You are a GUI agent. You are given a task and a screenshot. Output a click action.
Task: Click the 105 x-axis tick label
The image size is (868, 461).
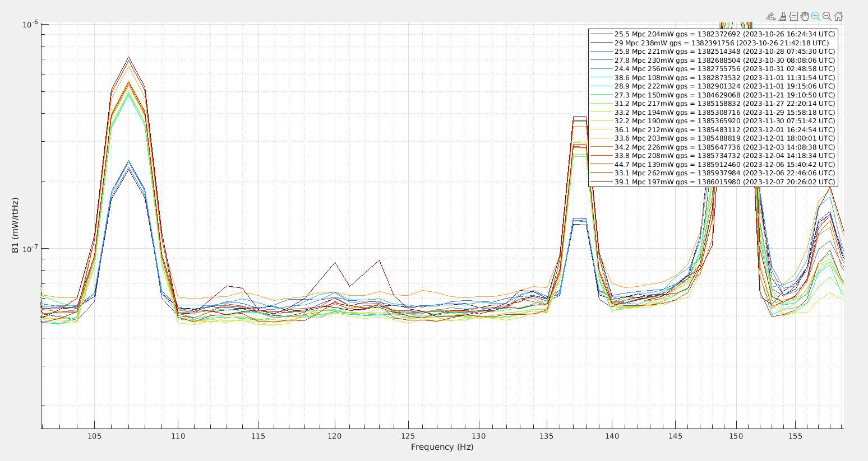click(94, 436)
